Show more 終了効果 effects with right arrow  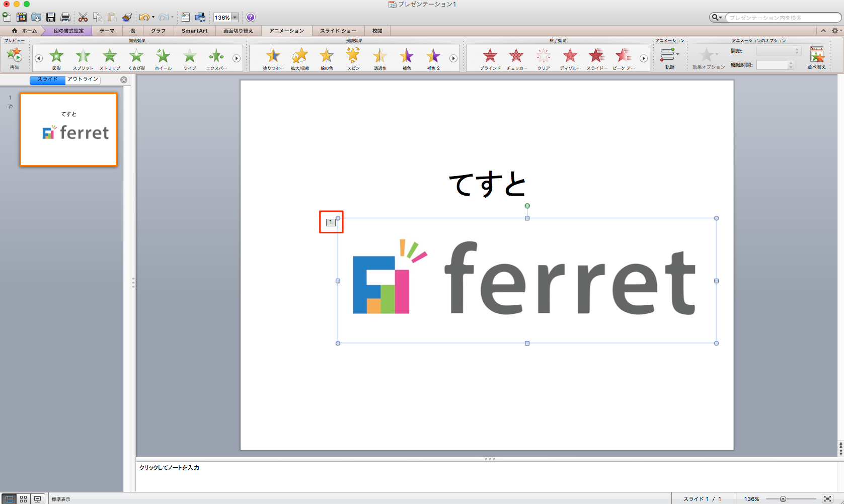[644, 58]
